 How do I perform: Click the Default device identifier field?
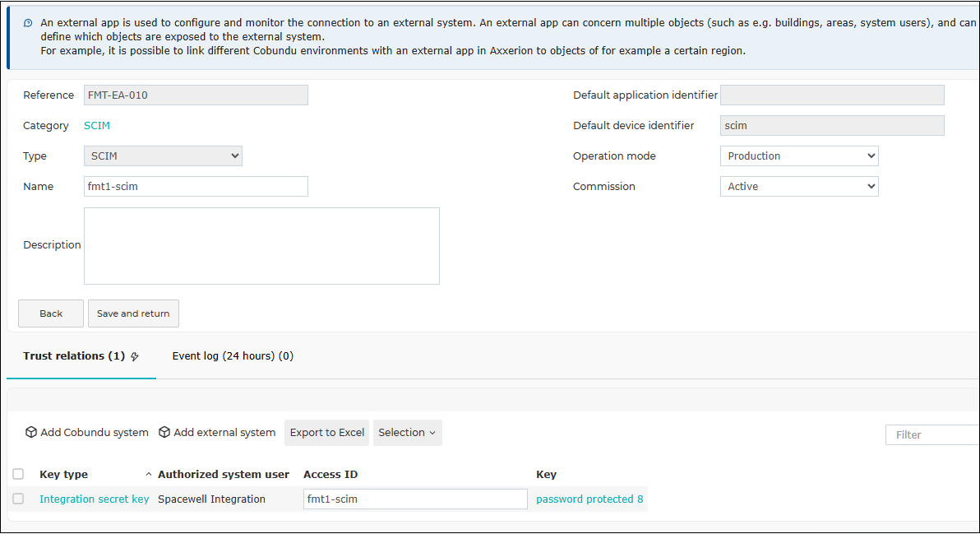coord(832,126)
